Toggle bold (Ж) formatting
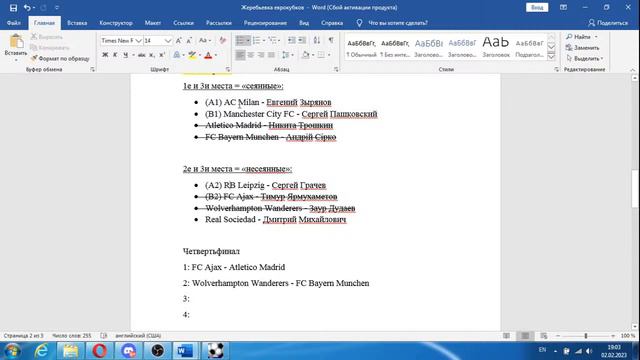 (x=105, y=55)
